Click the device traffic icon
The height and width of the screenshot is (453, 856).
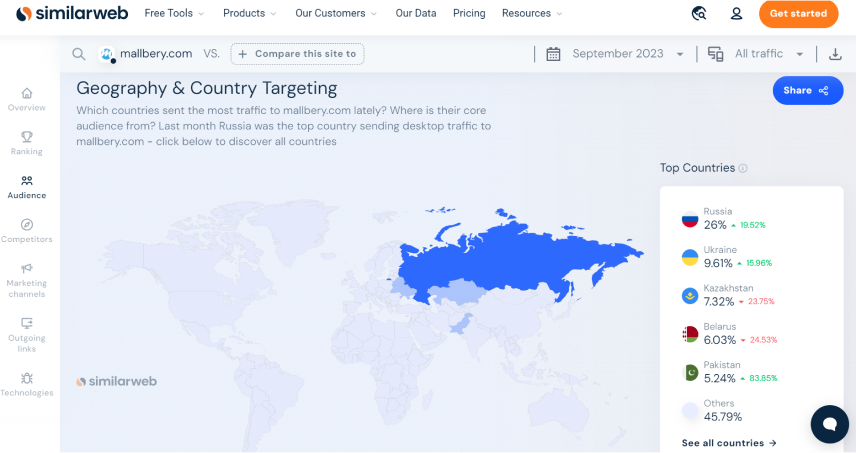[x=715, y=54]
